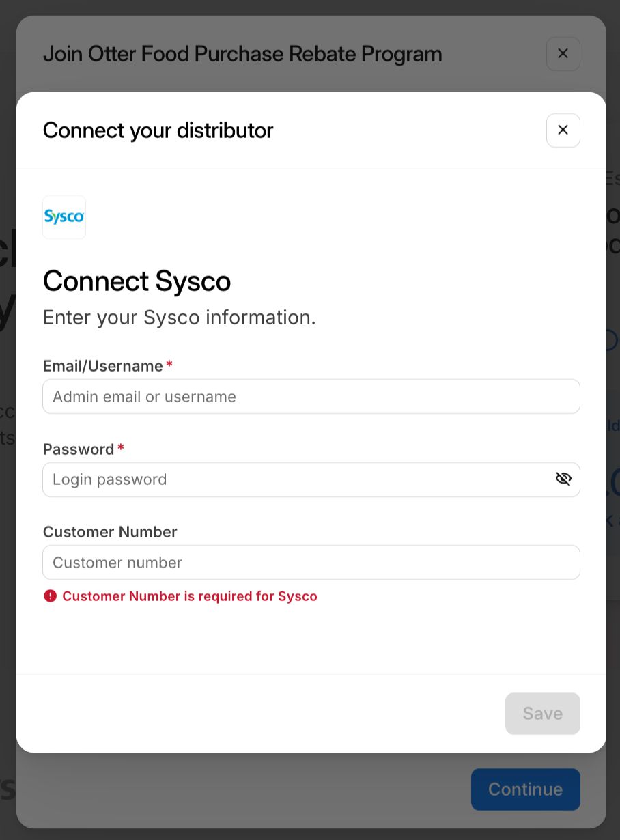620x840 pixels.
Task: Click the Customer Number required error message
Action: pos(189,596)
